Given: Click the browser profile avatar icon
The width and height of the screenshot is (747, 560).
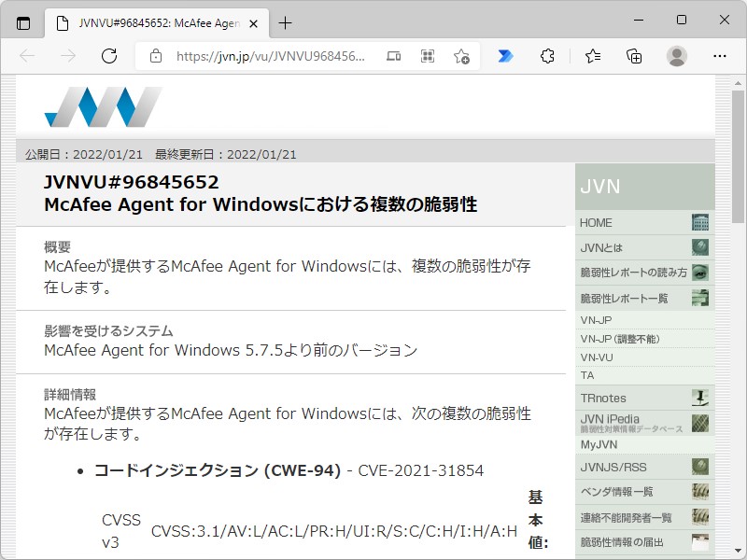Looking at the screenshot, I should click(679, 56).
